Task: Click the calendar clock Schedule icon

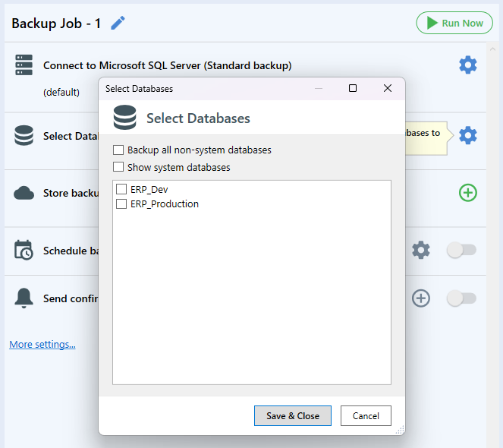Action: point(24,250)
